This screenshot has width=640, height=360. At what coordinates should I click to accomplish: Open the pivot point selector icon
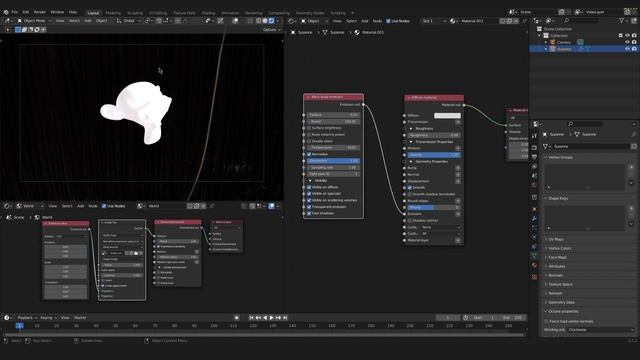(x=147, y=20)
